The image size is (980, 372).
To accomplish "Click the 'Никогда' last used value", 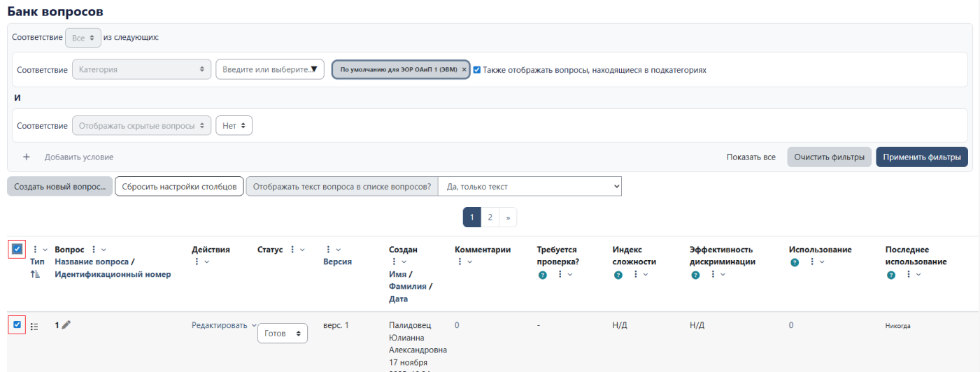I will pyautogui.click(x=898, y=326).
